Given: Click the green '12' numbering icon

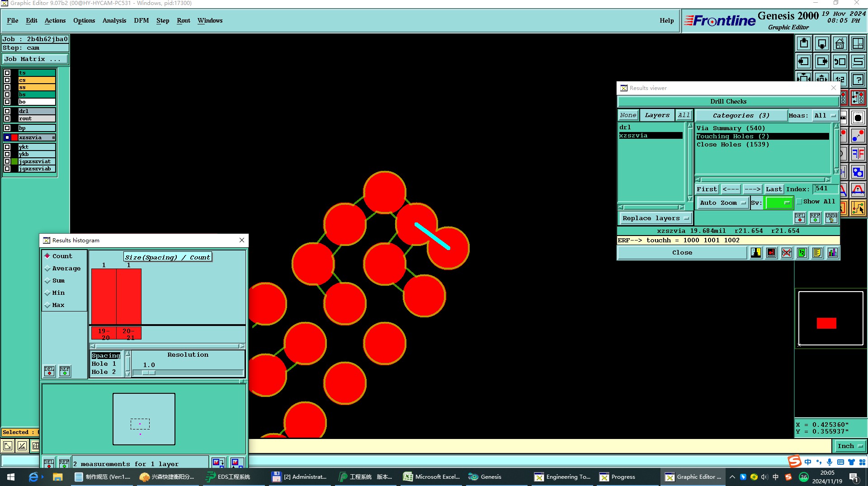Looking at the screenshot, I should click(802, 253).
